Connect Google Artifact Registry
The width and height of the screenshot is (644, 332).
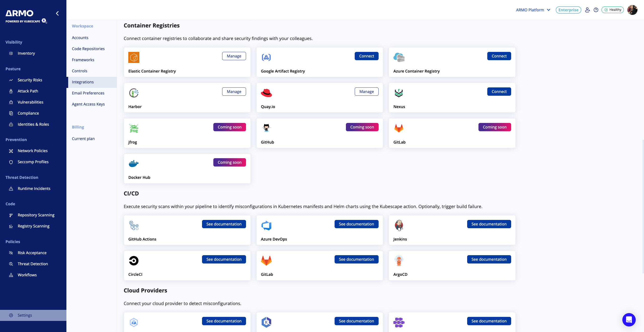click(x=366, y=56)
